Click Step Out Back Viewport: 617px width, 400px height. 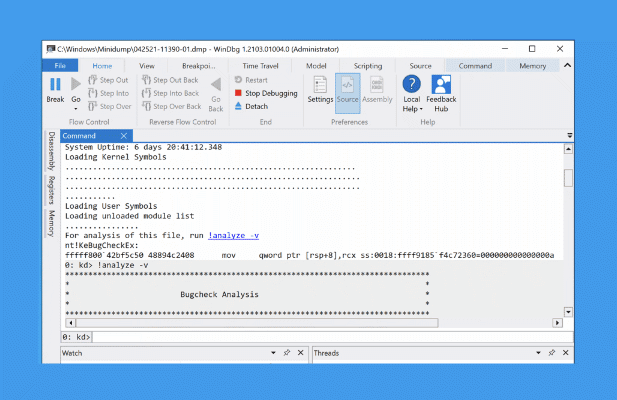point(170,80)
